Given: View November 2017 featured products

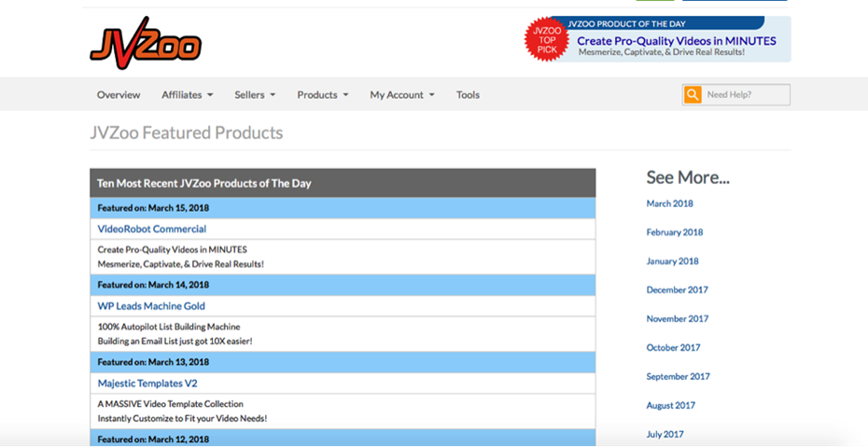Looking at the screenshot, I should (x=677, y=318).
